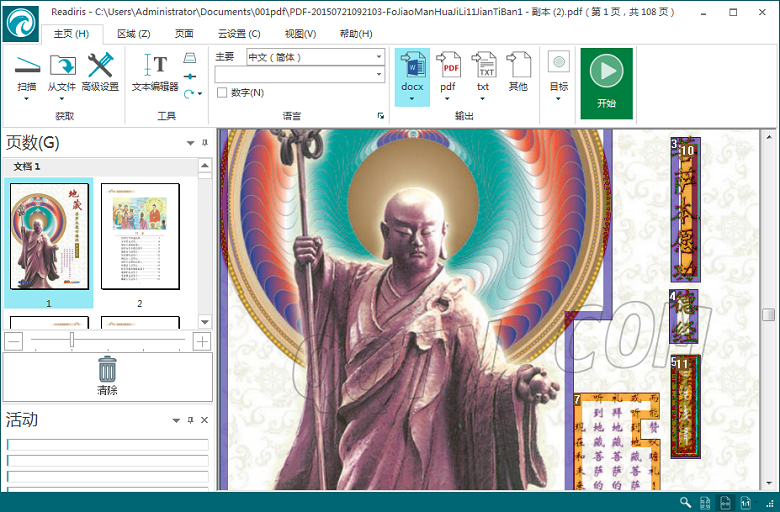Expand the 活动 panel options arrow
Image resolution: width=780 pixels, height=512 pixels.
pos(176,420)
